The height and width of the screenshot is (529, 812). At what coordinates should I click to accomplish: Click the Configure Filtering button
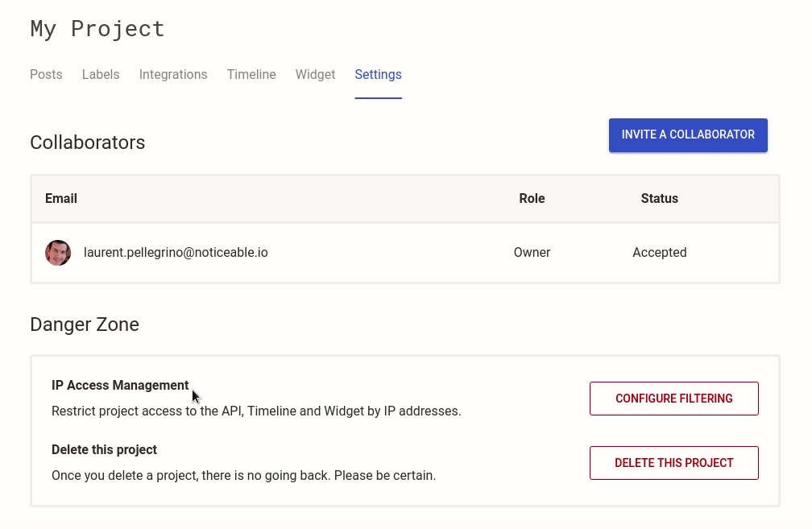coord(673,399)
